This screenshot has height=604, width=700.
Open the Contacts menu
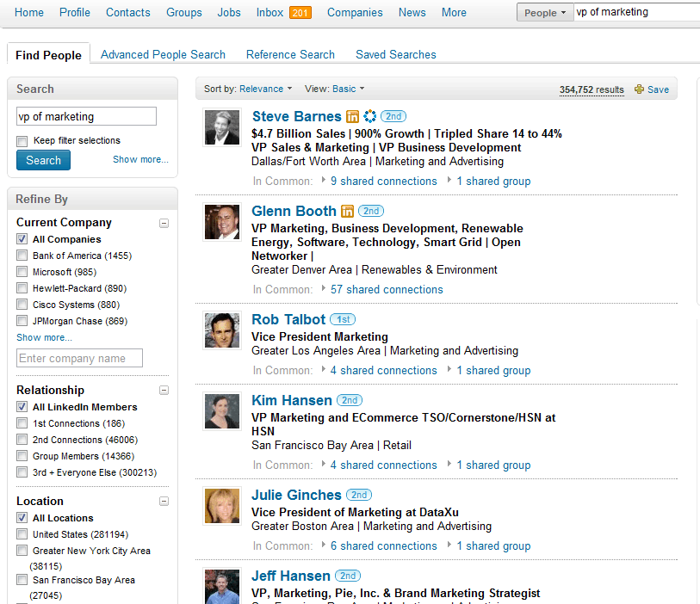point(127,13)
